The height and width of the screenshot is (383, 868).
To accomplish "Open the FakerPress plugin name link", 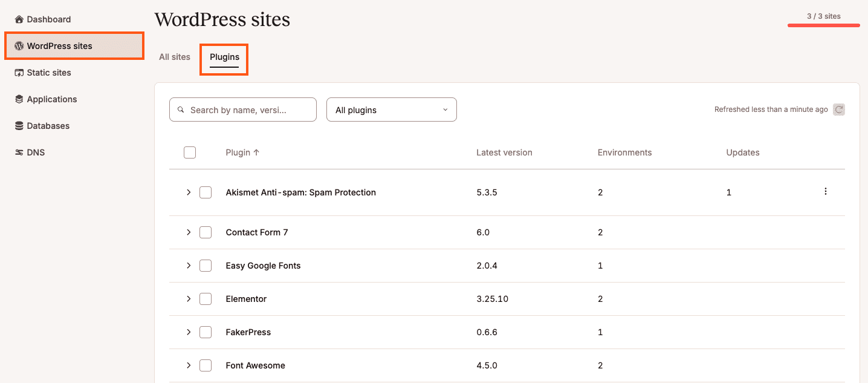I will (x=248, y=332).
